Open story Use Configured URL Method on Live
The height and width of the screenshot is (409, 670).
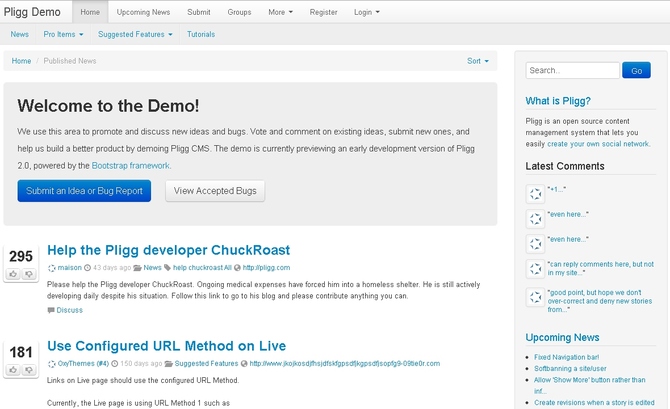[x=167, y=346]
